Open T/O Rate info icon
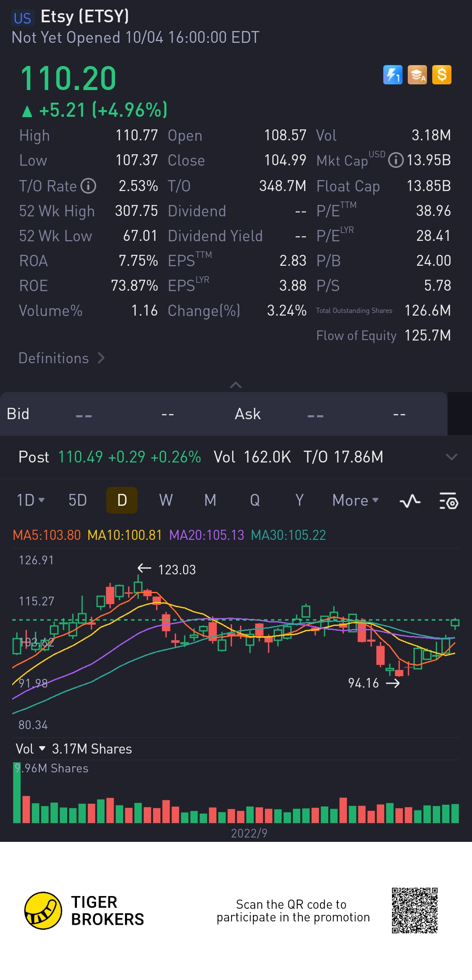Viewport: 472px width, 980px height. pos(88,186)
